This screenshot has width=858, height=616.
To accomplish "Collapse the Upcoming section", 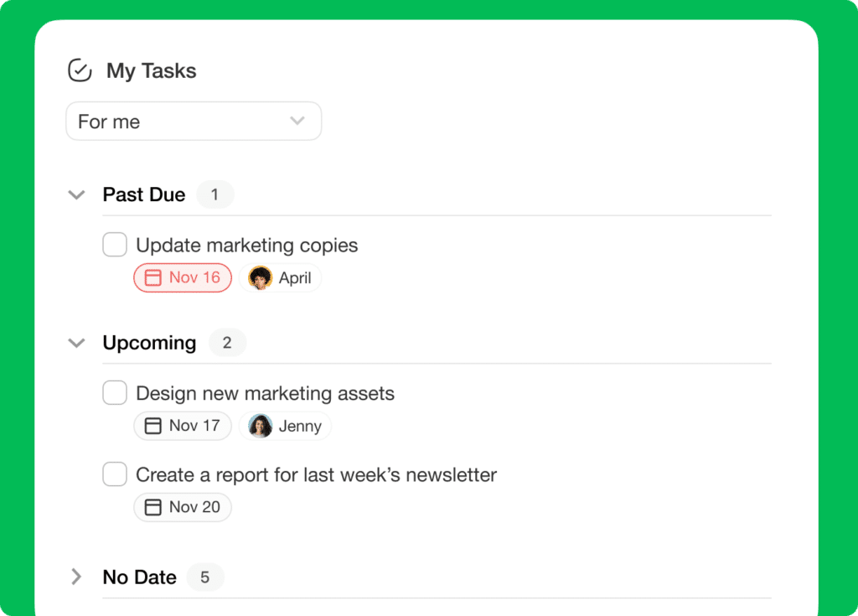I will click(x=76, y=343).
